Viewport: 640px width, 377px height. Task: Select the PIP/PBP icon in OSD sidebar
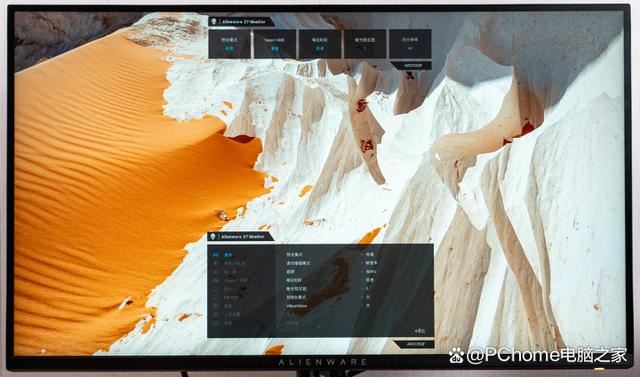216,297
